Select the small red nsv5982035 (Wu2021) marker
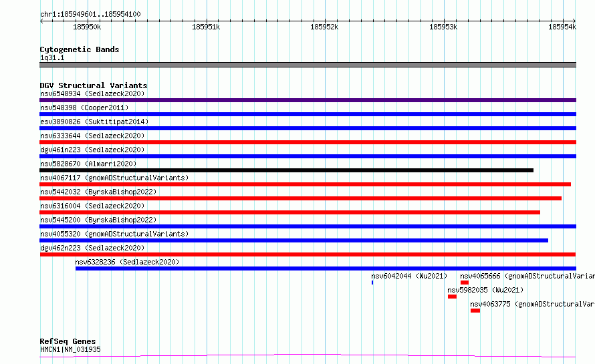The image size is (595, 364). pyautogui.click(x=452, y=297)
